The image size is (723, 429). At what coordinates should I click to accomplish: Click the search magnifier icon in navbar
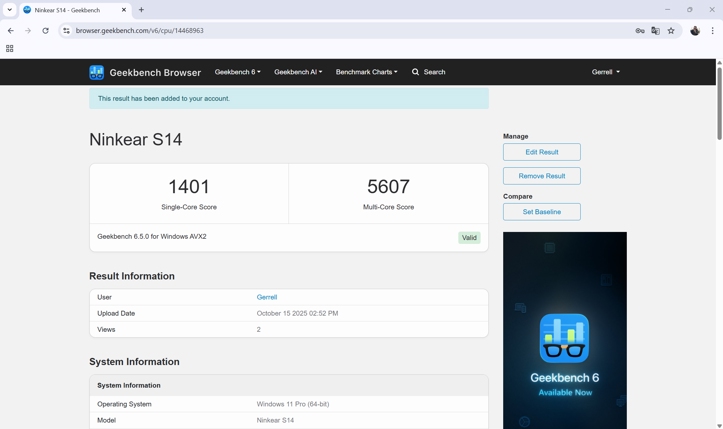(x=416, y=72)
